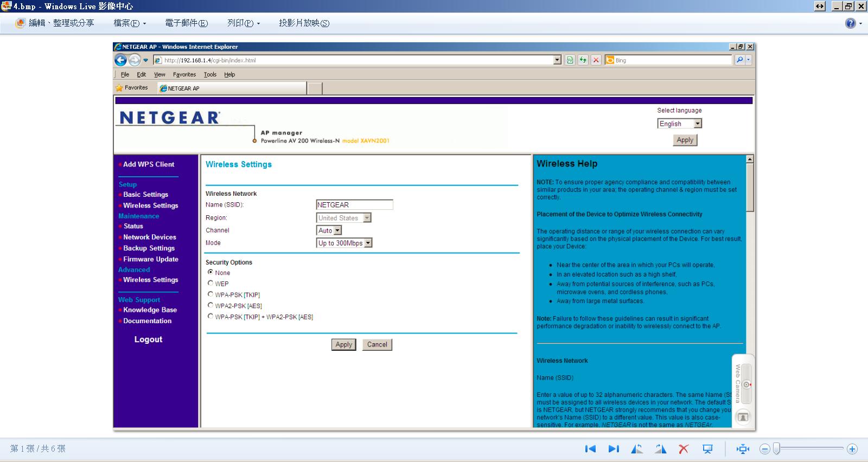
Task: Click IE compatibility view icon
Action: click(570, 60)
